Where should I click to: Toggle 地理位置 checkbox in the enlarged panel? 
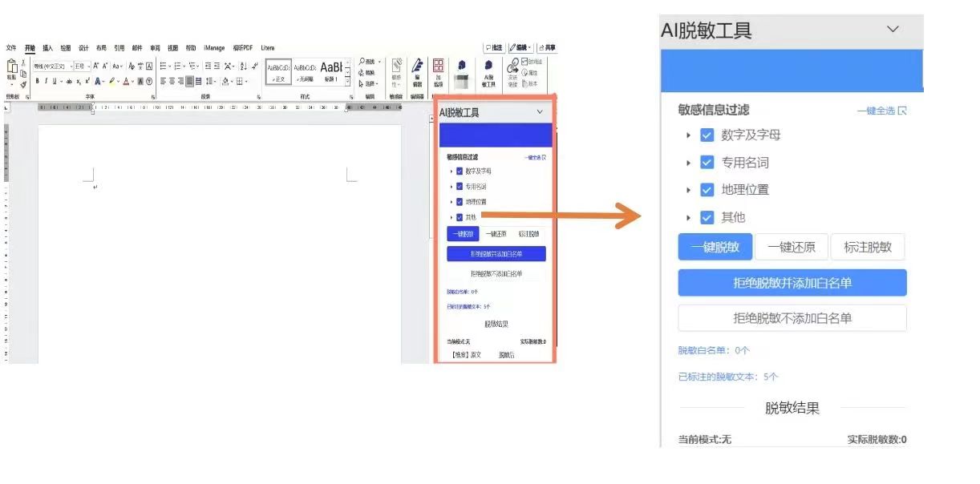tap(707, 190)
